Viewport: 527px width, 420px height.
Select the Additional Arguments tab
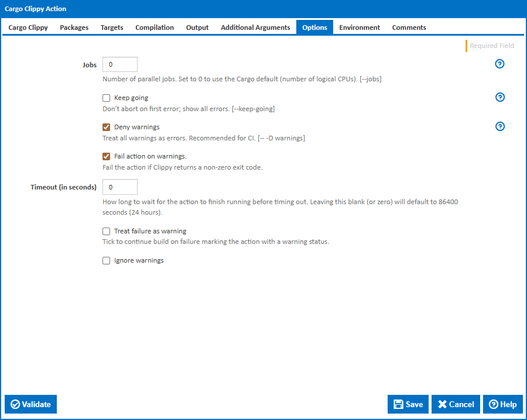255,27
